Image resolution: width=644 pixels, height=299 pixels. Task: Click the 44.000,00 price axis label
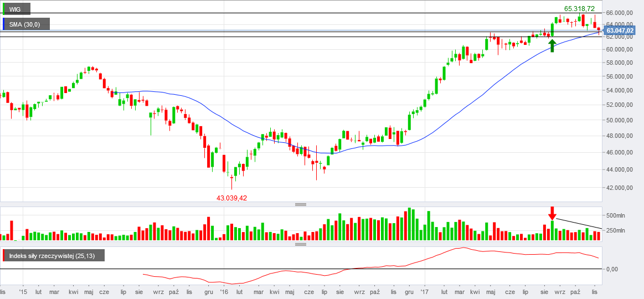tap(620, 169)
